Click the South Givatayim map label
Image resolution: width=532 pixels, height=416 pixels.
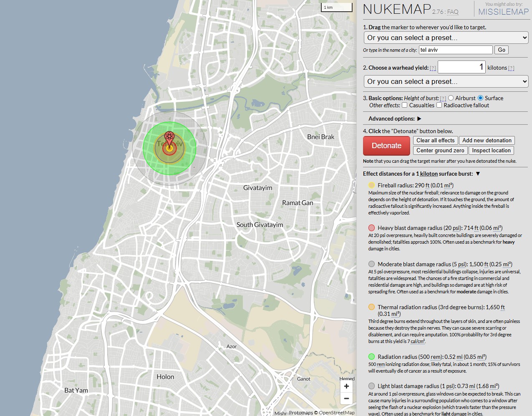tap(260, 224)
